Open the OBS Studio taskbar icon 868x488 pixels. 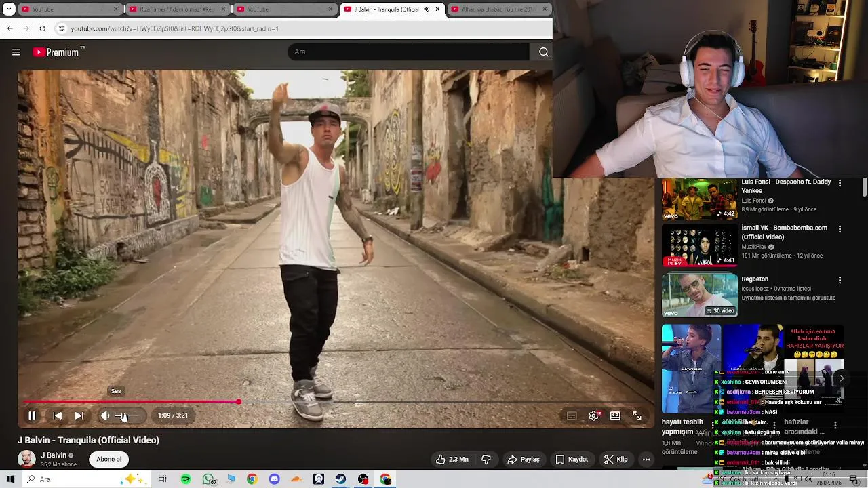click(x=363, y=479)
